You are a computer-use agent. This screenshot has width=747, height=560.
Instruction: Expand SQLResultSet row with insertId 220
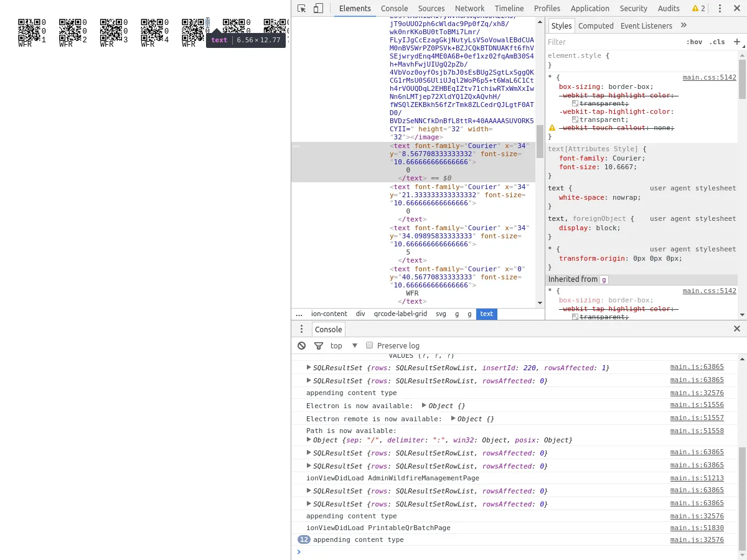click(309, 368)
